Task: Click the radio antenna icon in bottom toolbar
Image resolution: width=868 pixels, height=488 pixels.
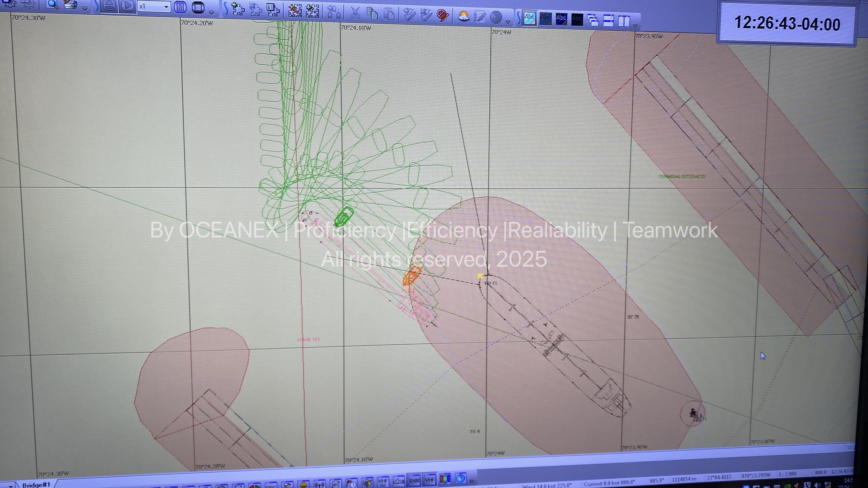Action: point(319,484)
